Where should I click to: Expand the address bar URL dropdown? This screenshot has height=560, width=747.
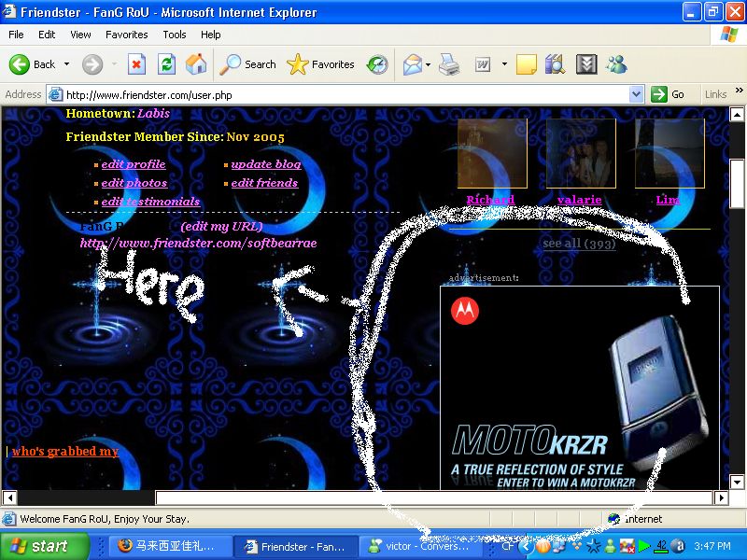tap(637, 94)
